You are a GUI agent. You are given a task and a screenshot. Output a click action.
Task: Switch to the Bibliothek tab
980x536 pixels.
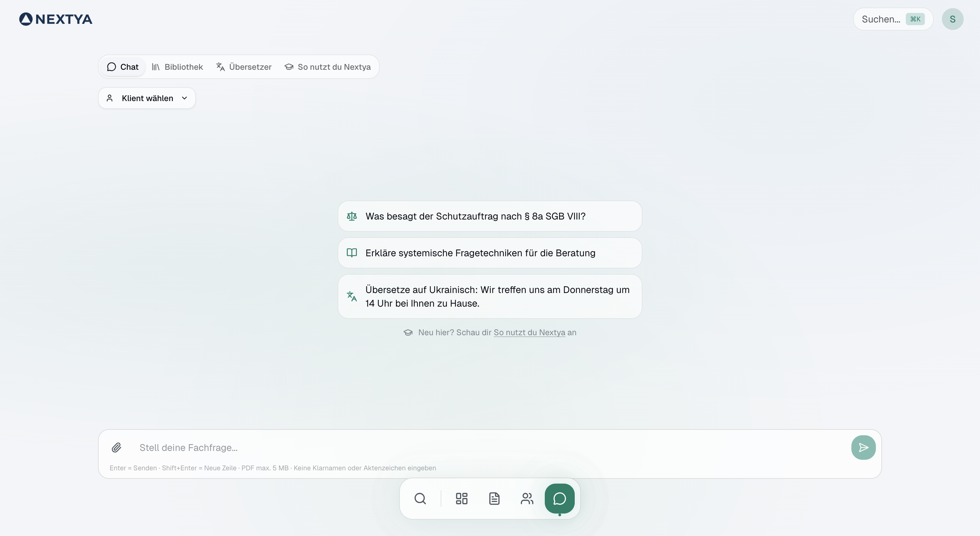(x=177, y=67)
